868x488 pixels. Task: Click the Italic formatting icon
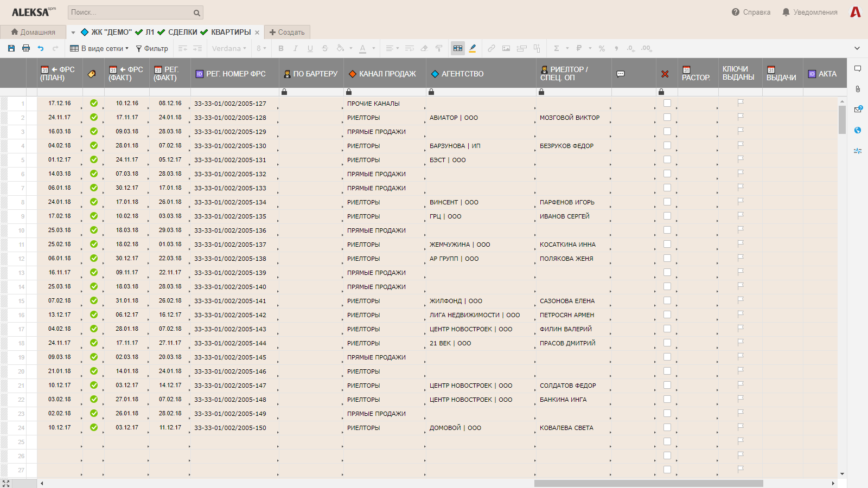(x=296, y=48)
